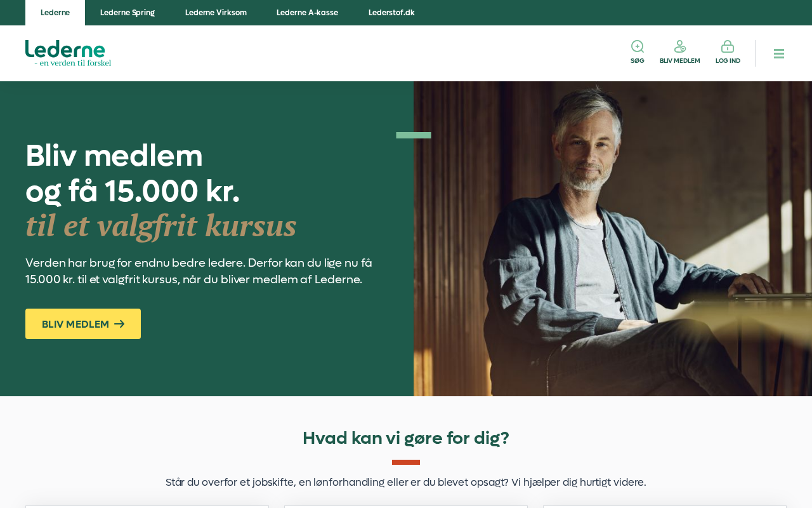The width and height of the screenshot is (812, 508).
Task: Click the Bliv medlem hero headline
Action: click(x=133, y=173)
